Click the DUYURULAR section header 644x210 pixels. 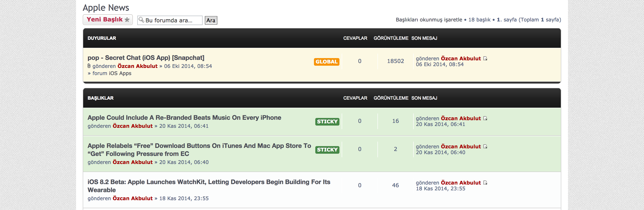click(x=102, y=38)
